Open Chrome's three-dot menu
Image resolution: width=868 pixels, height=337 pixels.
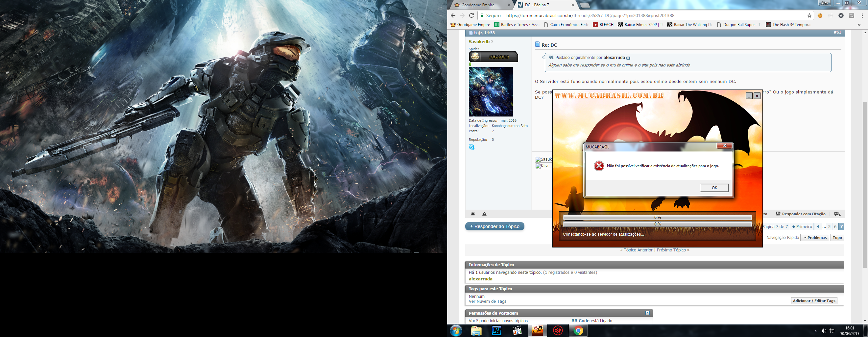862,15
